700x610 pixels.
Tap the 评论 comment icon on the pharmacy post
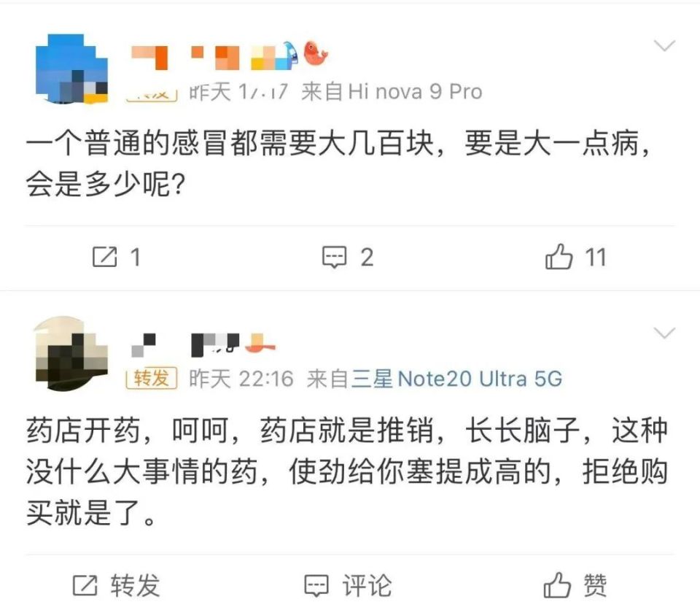(348, 584)
